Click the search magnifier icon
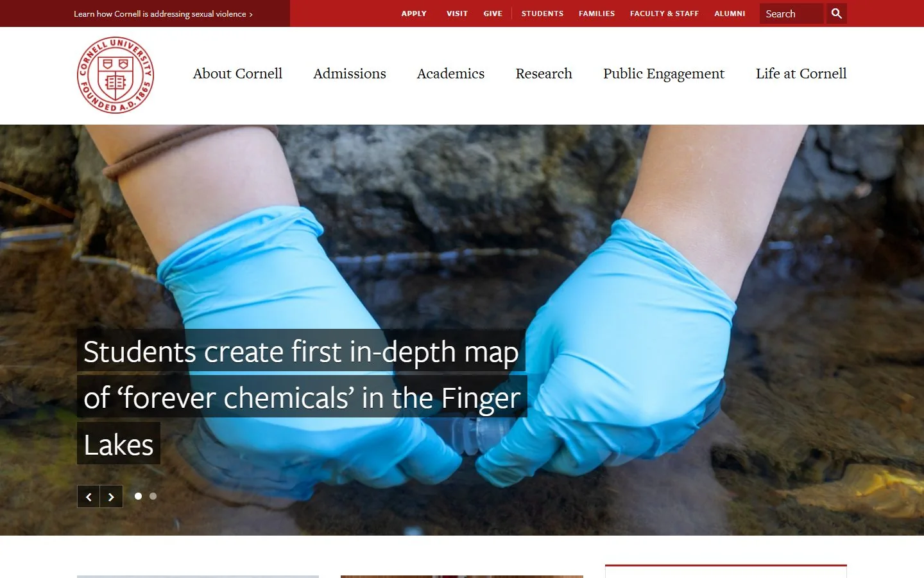 pos(837,13)
